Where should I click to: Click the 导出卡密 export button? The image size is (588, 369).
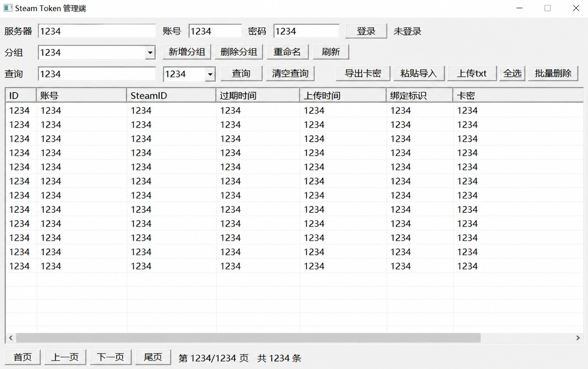coord(363,74)
